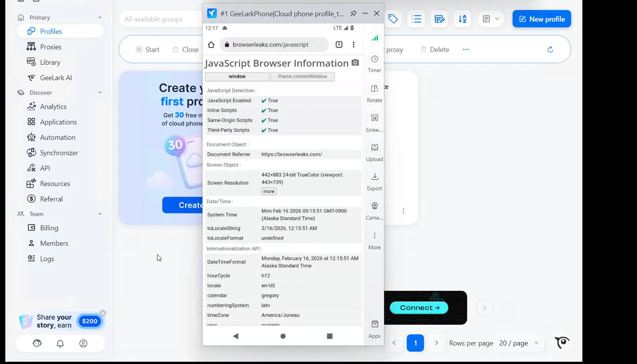
Task: Select the iframe.contentWindow tab
Action: pyautogui.click(x=302, y=77)
